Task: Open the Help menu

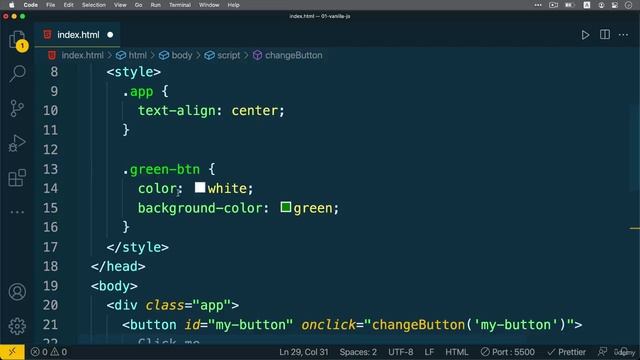Action: 233,5
